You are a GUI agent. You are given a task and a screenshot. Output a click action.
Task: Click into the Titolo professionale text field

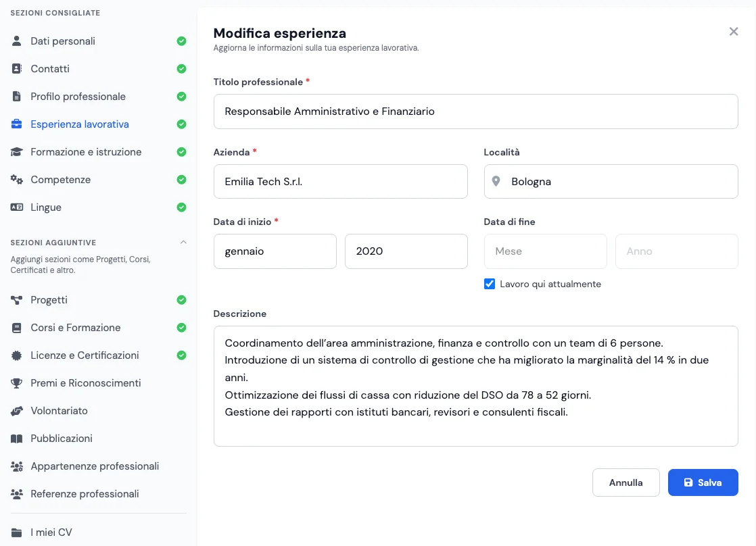pos(475,111)
